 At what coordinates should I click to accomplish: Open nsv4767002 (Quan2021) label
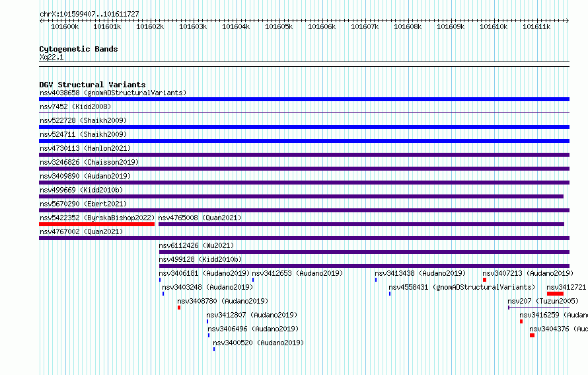[81, 231]
